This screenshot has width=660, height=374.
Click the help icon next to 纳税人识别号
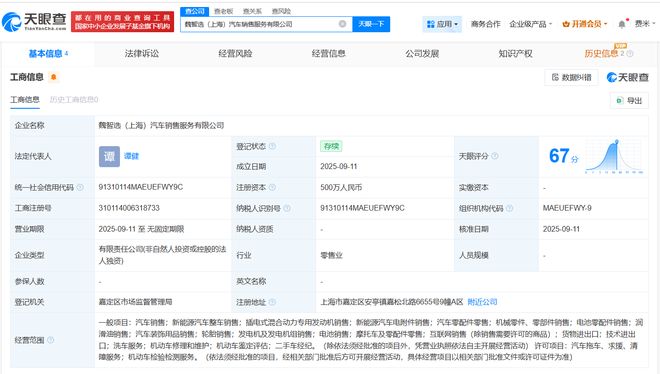point(287,208)
